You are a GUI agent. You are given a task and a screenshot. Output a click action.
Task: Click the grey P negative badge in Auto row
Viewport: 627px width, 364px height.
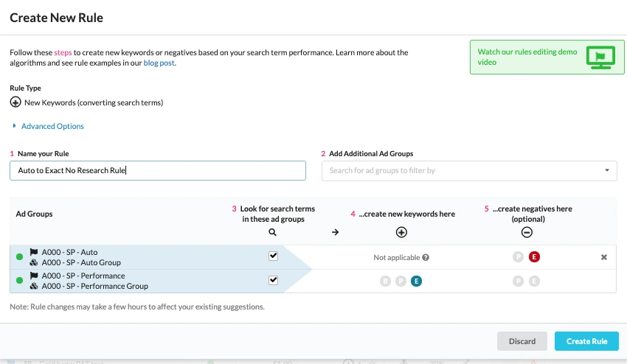click(x=519, y=257)
